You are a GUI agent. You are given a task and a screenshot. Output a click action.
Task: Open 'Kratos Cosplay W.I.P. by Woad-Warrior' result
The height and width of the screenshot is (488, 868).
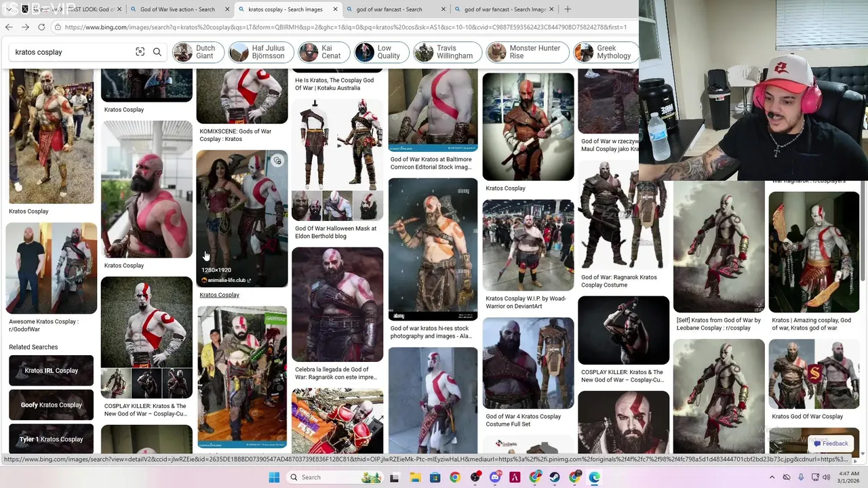point(526,302)
